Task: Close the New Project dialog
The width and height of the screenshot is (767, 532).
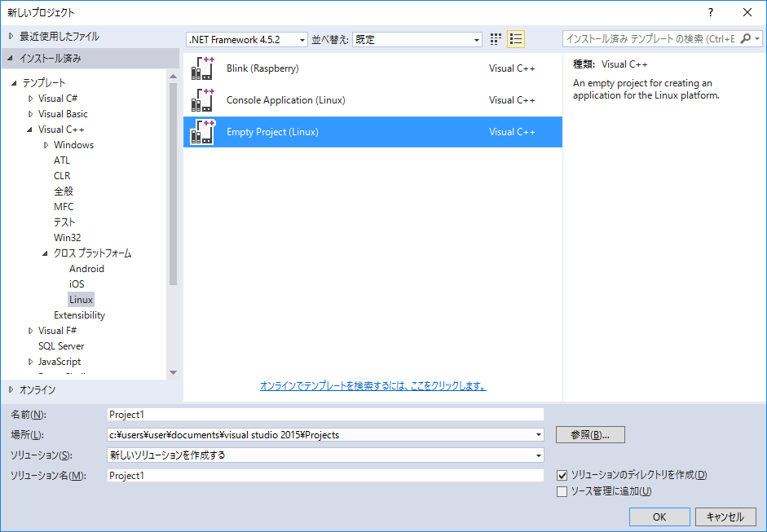Action: pyautogui.click(x=747, y=13)
